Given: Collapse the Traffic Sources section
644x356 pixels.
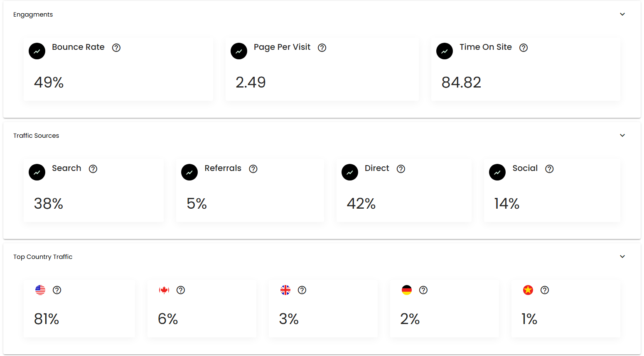Looking at the screenshot, I should point(622,135).
